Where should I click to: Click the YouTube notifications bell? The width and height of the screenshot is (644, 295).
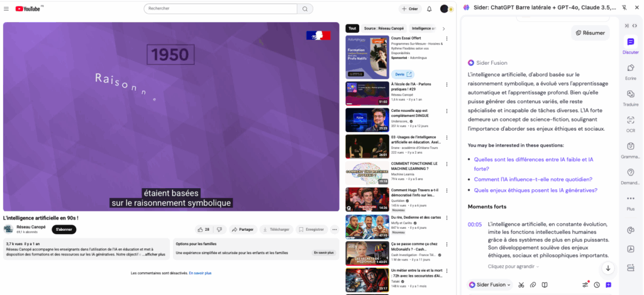coord(429,9)
